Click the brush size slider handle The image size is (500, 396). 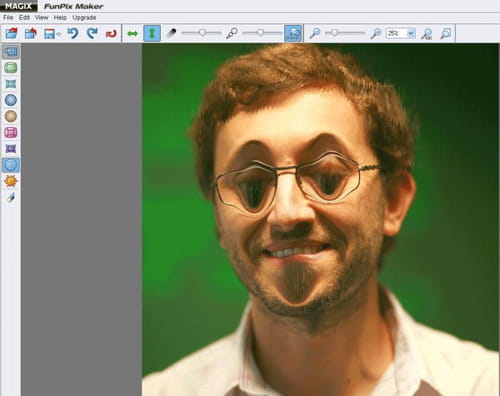click(202, 33)
